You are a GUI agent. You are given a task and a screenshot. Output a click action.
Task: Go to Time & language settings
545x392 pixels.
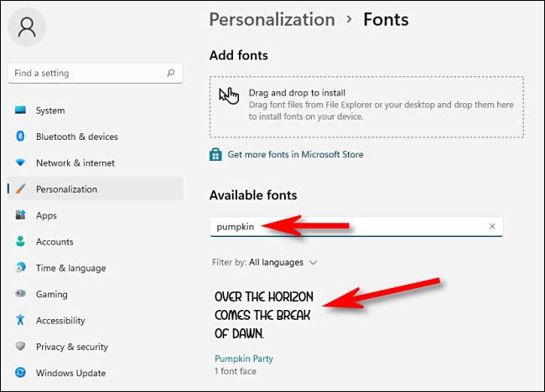coord(70,268)
